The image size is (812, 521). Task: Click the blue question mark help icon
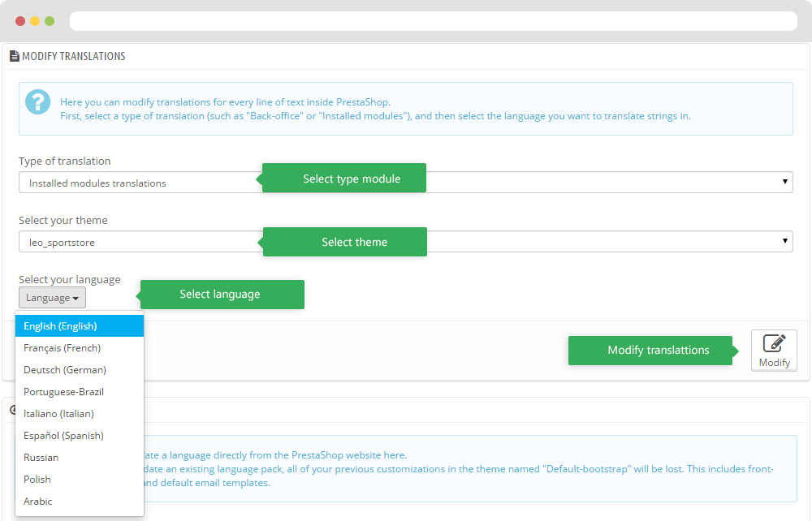click(x=37, y=101)
